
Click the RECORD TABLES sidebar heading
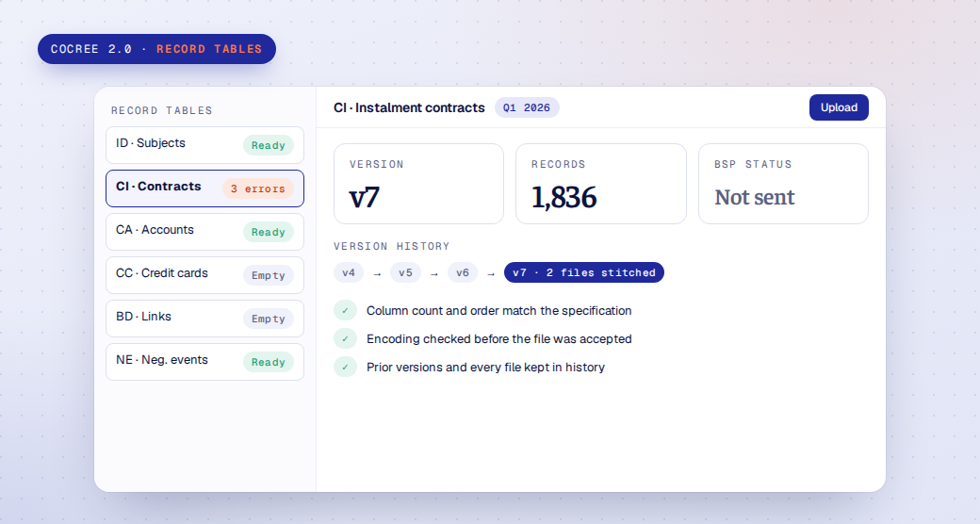point(162,110)
